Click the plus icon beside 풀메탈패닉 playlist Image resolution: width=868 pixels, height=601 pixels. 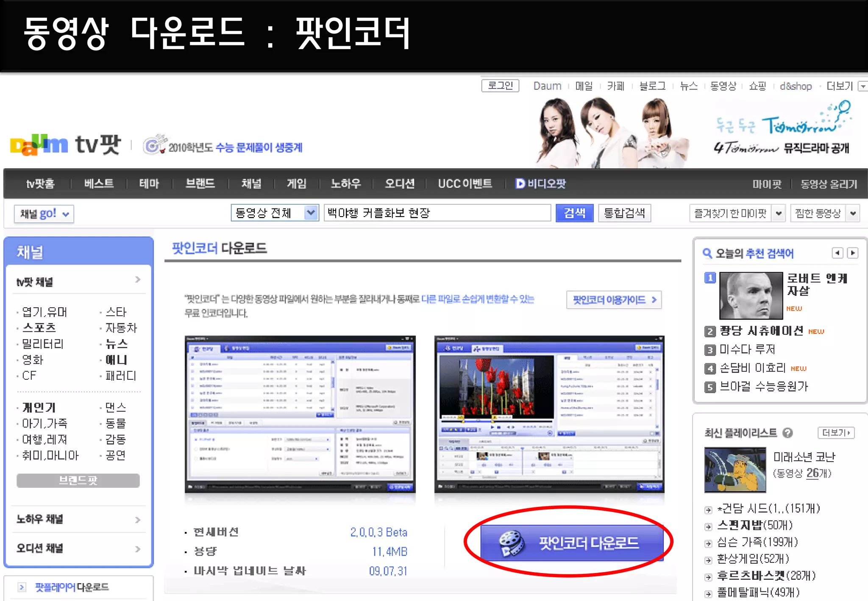[708, 594]
